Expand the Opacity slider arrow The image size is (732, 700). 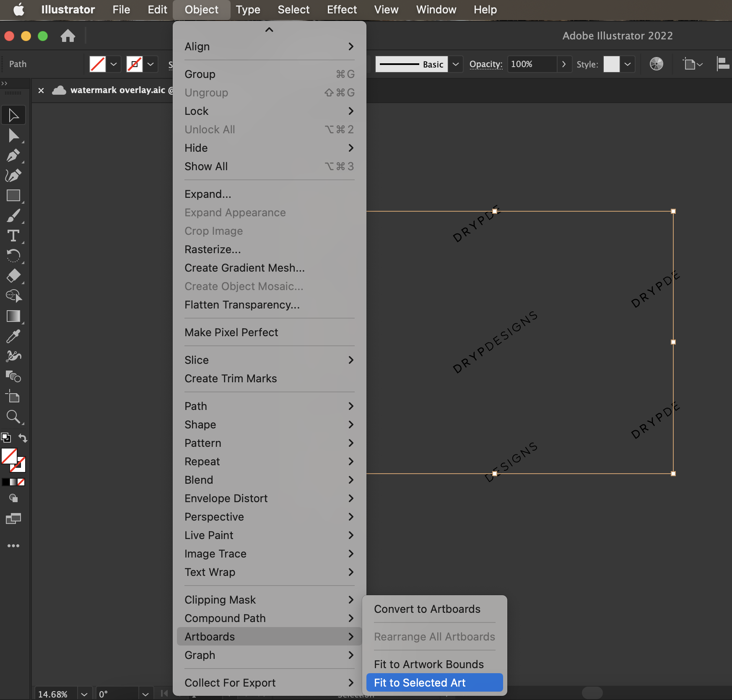pyautogui.click(x=564, y=64)
